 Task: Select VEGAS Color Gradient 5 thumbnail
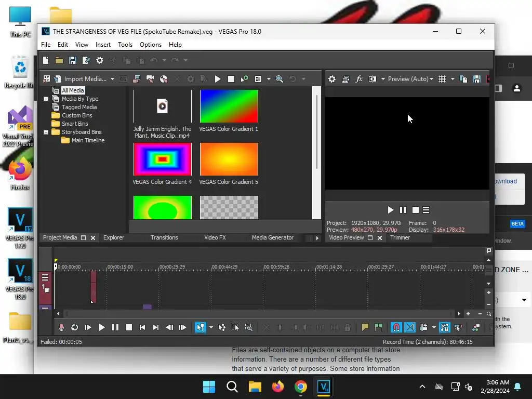[x=229, y=159]
